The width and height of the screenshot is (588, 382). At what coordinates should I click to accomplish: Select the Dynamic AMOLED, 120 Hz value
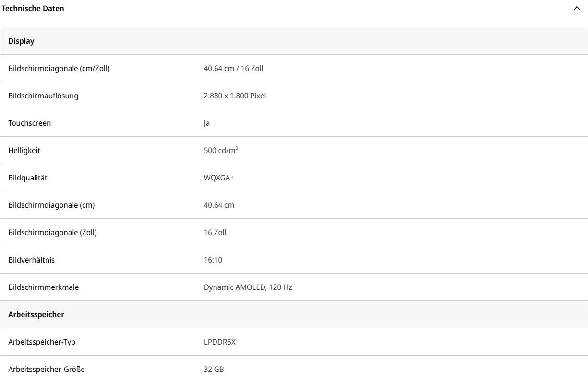pos(248,287)
